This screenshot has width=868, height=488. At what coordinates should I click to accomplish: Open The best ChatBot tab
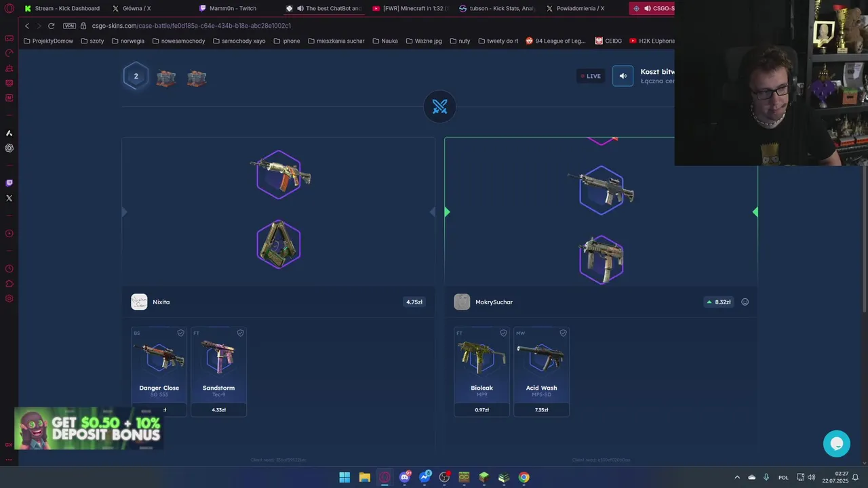(324, 8)
